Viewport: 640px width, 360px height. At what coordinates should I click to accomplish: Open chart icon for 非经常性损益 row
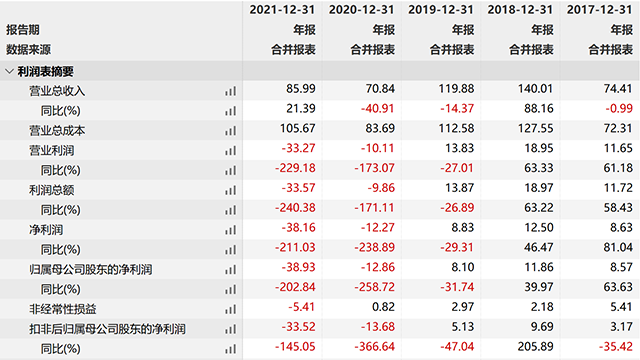(231, 309)
